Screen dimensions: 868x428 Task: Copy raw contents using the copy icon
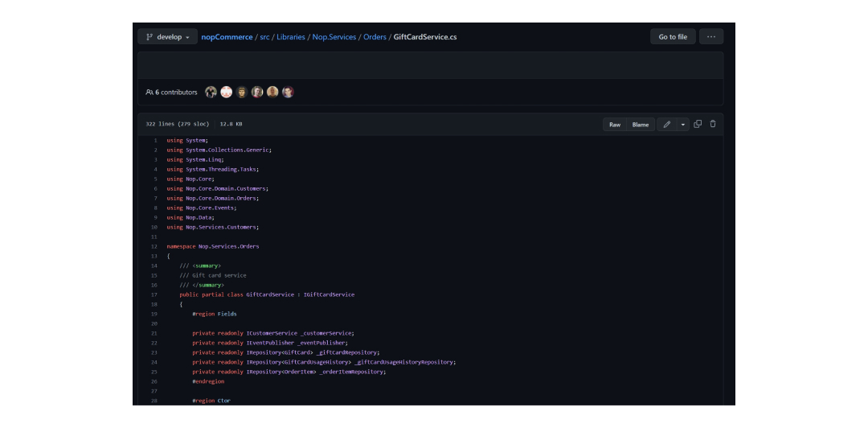(x=698, y=124)
